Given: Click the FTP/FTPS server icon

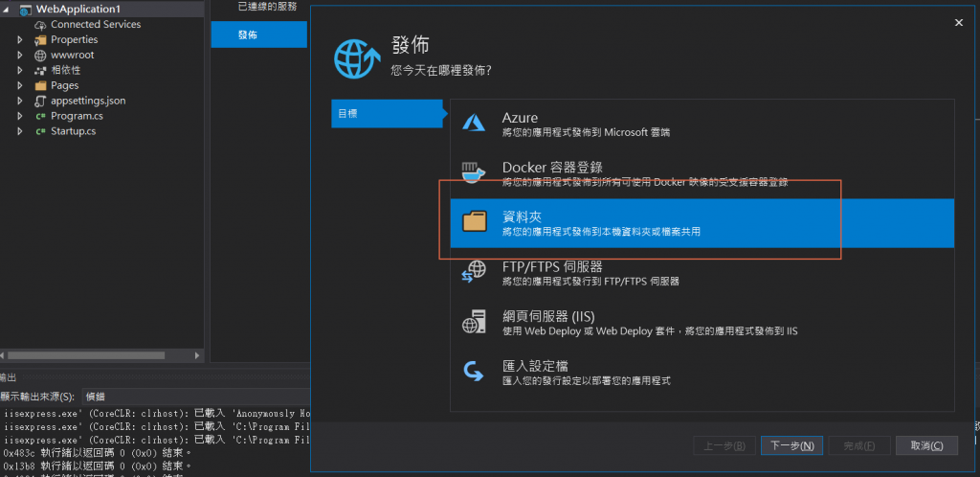Looking at the screenshot, I should pos(474,272).
